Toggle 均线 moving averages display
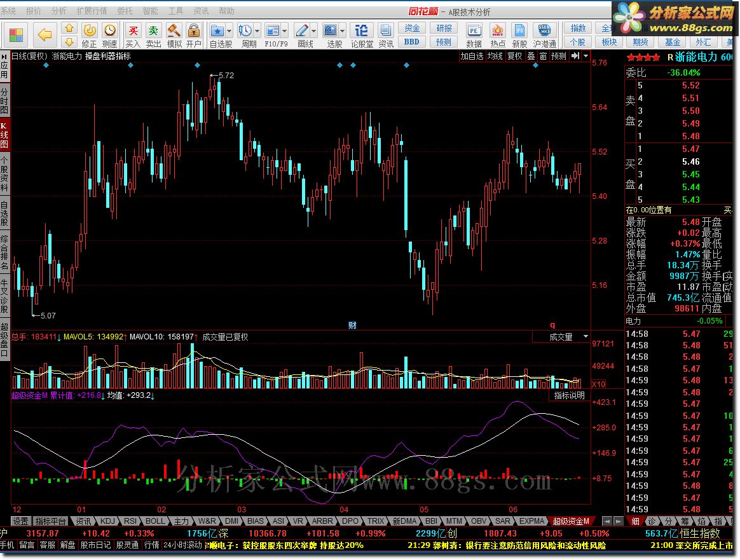This screenshot has width=740, height=560. pos(495,56)
